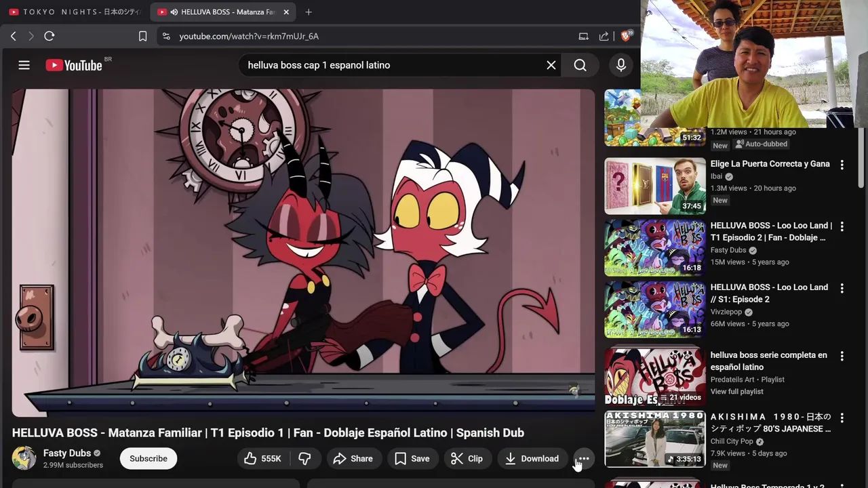868x488 pixels.
Task: Open the Elige La Puerta Correcta thumbnail
Action: (x=655, y=186)
